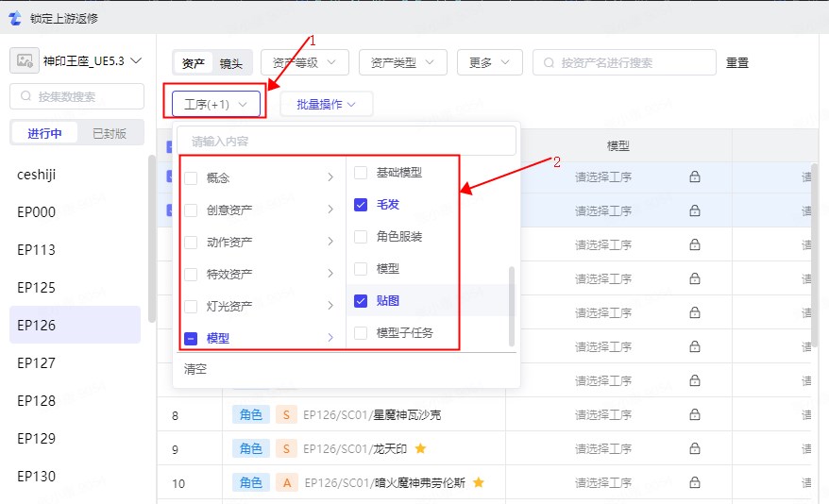Click the star icon next to 龙天印
The width and height of the screenshot is (829, 504).
[420, 448]
